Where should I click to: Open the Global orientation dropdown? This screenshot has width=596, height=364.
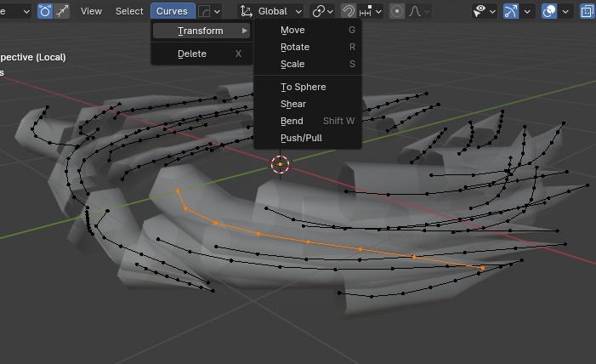[x=270, y=11]
